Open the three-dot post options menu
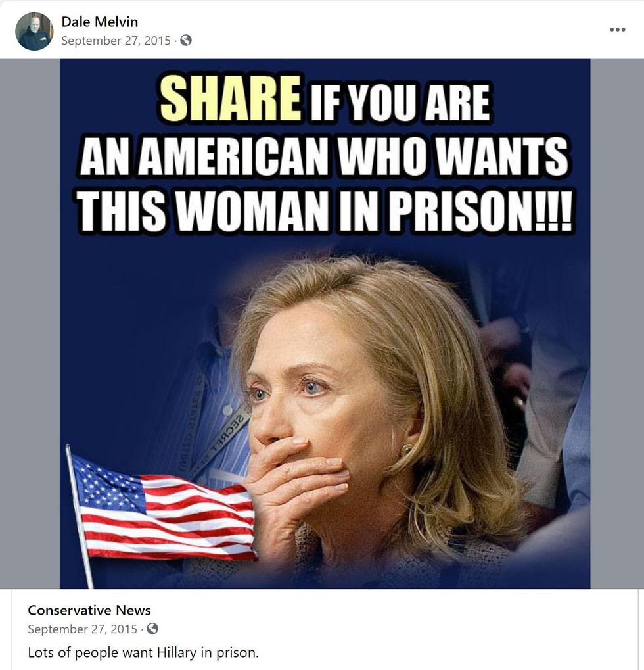Screen dimensions: 644x670 click(x=617, y=30)
